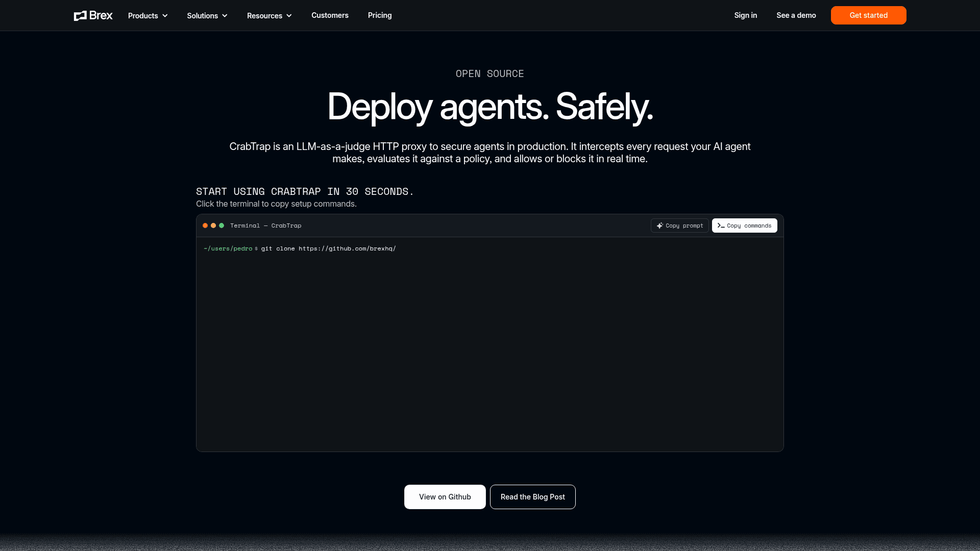Open the Pricing nav item
This screenshot has width=980, height=551.
(x=380, y=15)
